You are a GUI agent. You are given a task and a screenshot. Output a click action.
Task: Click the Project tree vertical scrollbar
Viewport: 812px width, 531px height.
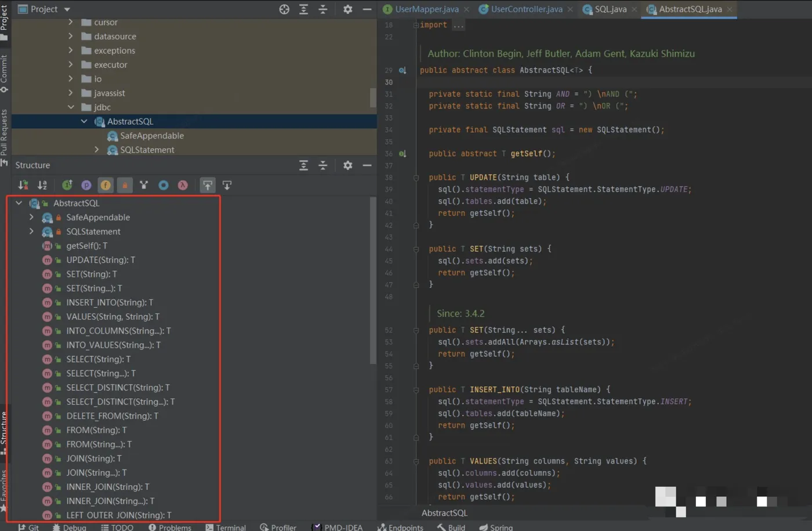[373, 97]
